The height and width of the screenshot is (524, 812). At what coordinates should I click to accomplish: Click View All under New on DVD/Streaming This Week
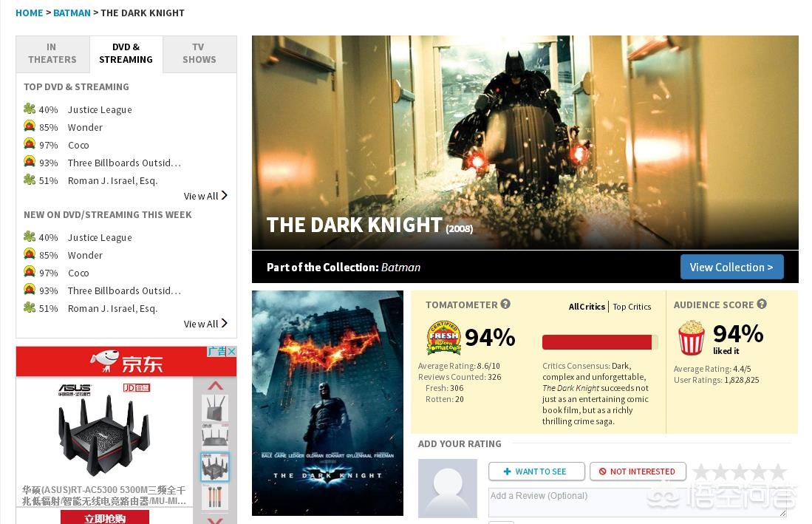coord(205,324)
